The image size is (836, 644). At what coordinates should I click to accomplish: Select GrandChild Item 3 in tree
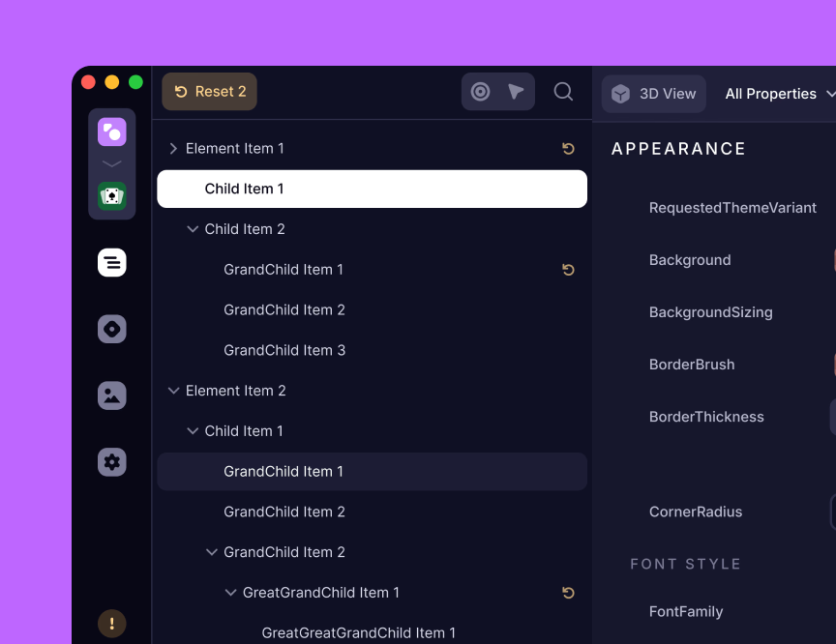point(284,350)
